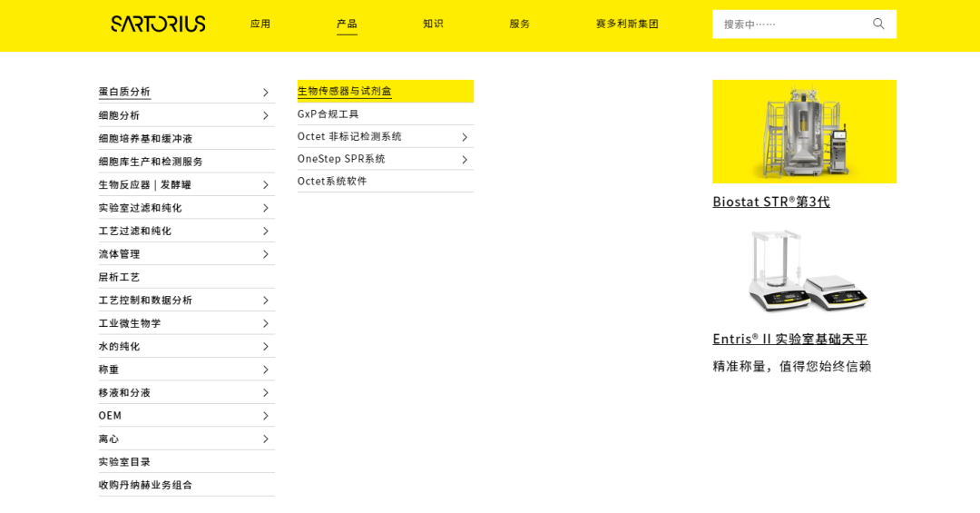Expand the 流体管理 chevron
The image size is (980, 513).
(x=266, y=254)
